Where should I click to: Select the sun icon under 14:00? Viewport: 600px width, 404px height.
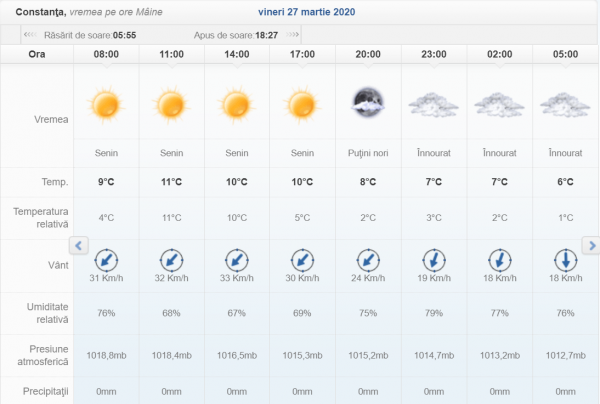(236, 103)
